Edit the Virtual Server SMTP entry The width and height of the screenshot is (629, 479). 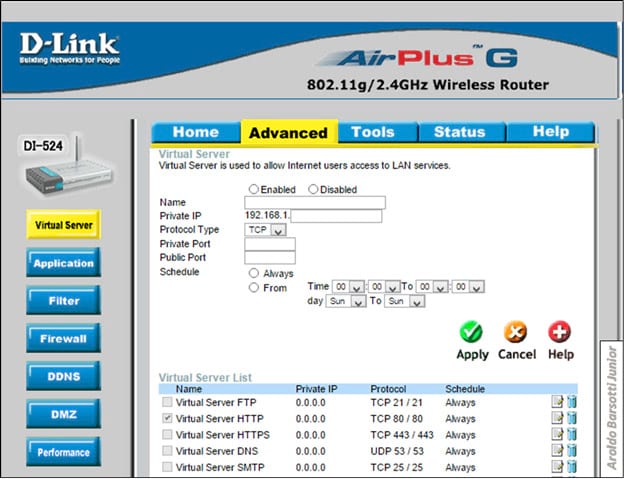[x=557, y=467]
